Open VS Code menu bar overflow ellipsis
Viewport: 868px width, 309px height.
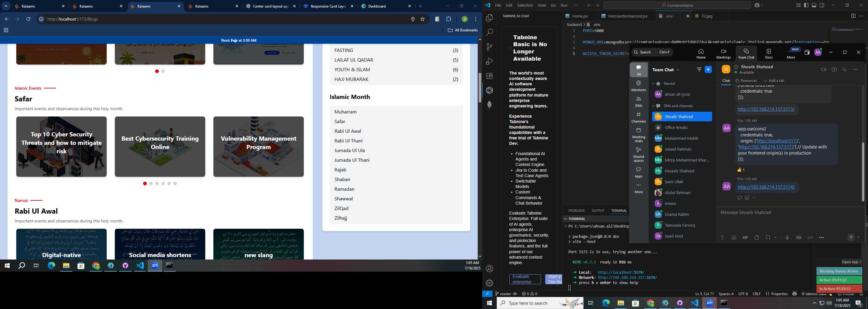576,5
